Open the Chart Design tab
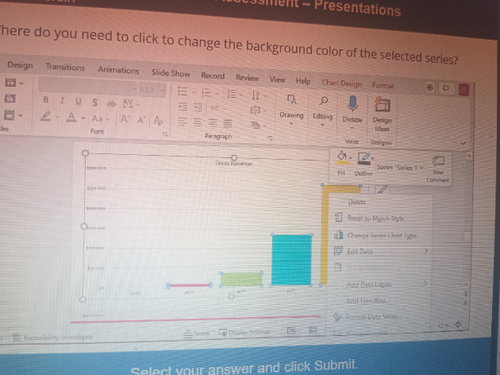The image size is (500, 375). 342,83
